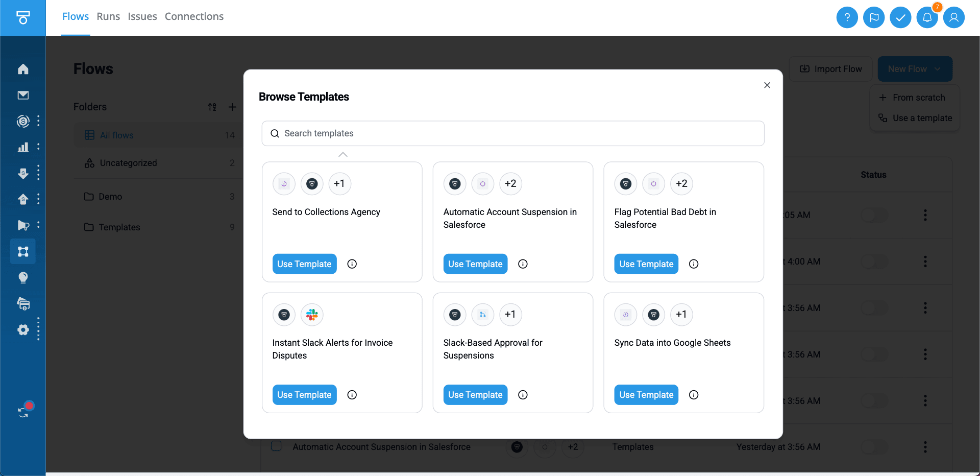This screenshot has height=476, width=980.
Task: Switch to the Runs tab
Action: click(x=108, y=16)
